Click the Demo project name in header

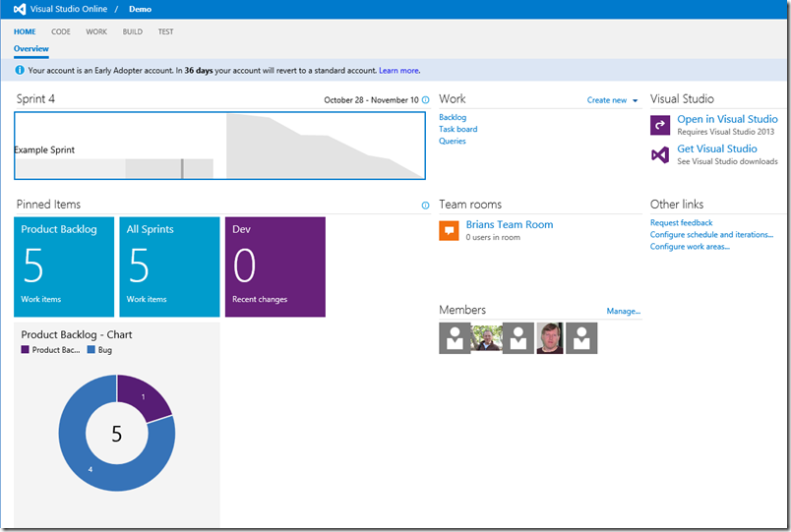coord(141,9)
